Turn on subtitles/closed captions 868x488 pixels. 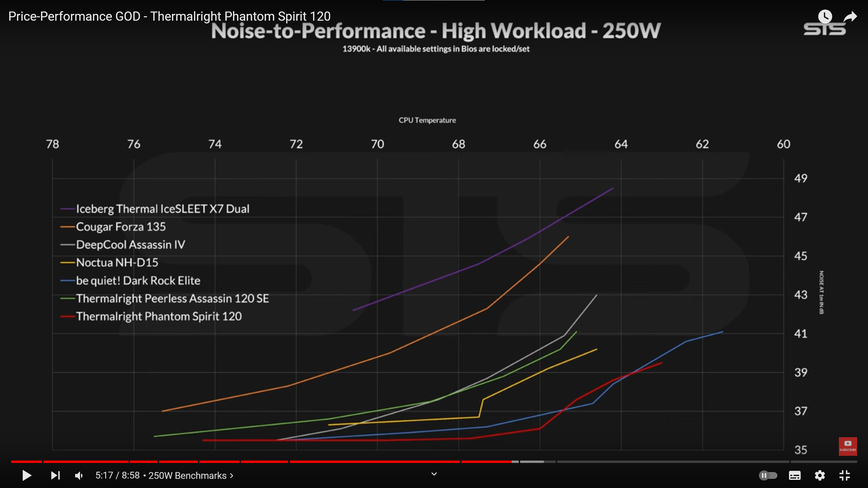tap(794, 475)
